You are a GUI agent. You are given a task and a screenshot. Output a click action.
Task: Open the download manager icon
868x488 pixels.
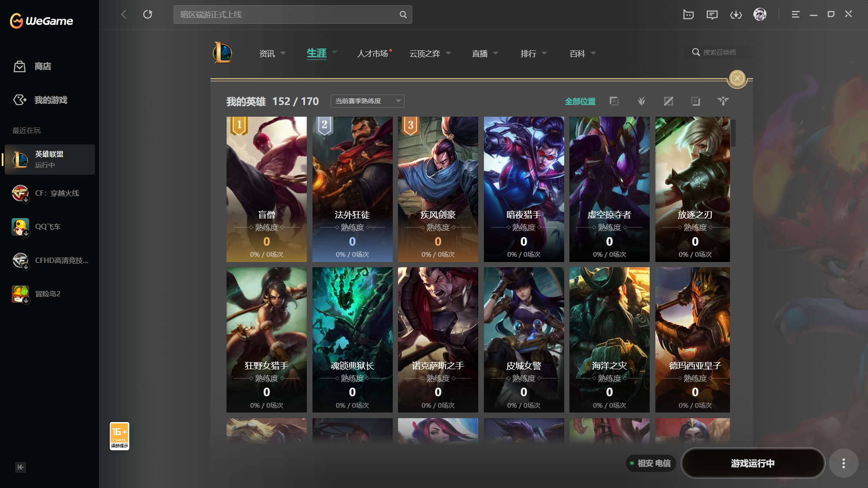(x=736, y=15)
